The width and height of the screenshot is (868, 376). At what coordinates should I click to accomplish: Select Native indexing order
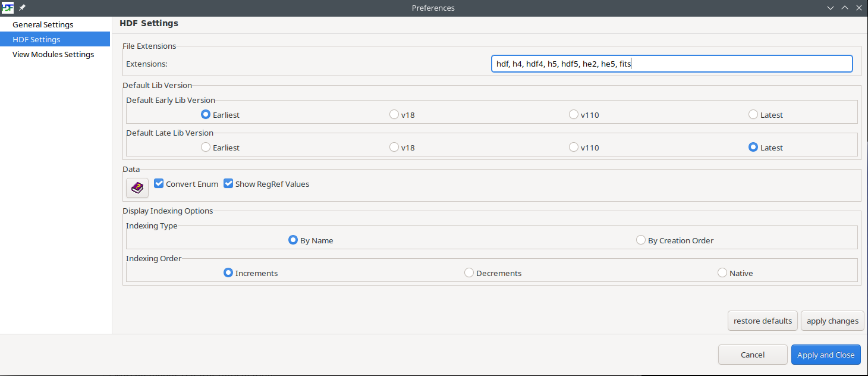pyautogui.click(x=722, y=273)
